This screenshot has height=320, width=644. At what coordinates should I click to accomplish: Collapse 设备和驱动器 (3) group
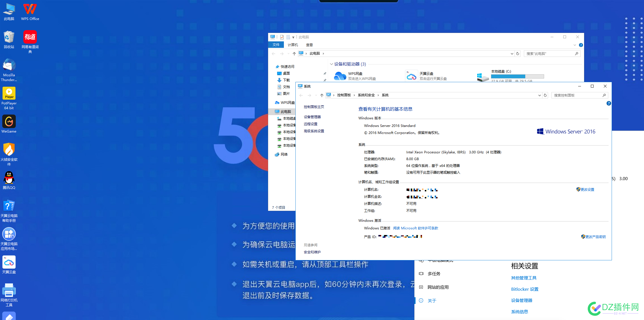331,64
